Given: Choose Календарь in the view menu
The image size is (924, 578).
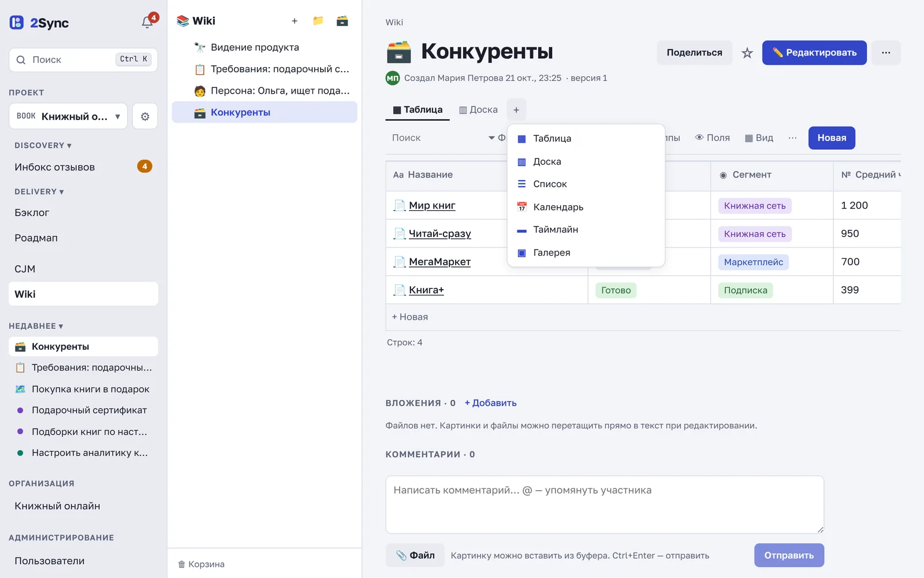Looking at the screenshot, I should pos(586,207).
